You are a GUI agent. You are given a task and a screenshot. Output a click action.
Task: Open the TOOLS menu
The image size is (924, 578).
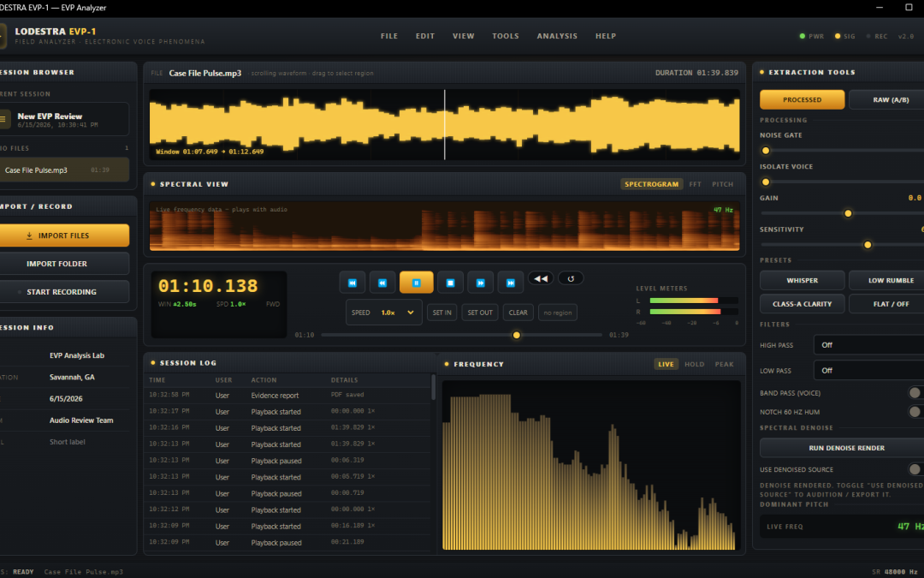click(506, 36)
